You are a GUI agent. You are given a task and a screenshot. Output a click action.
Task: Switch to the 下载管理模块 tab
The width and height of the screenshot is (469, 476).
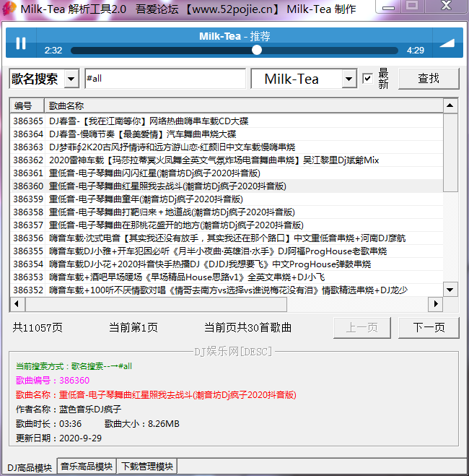pyautogui.click(x=147, y=466)
